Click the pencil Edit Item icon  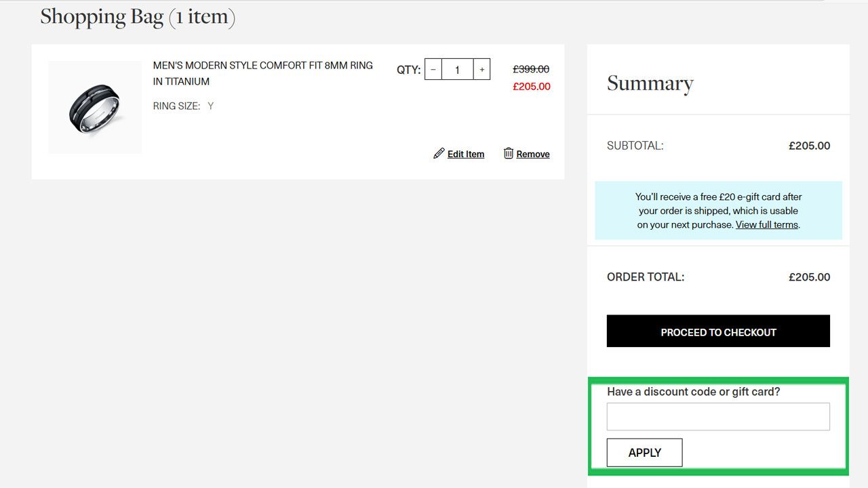pyautogui.click(x=439, y=153)
